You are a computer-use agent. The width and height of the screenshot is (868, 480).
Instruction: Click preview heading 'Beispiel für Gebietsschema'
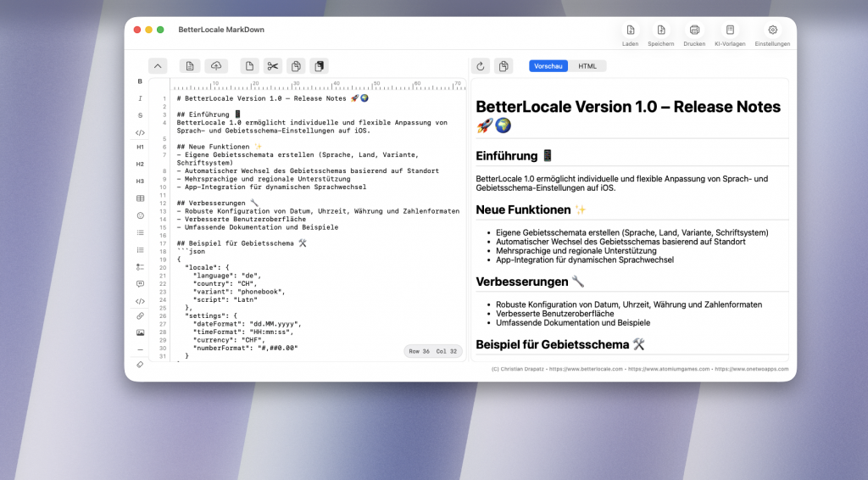(x=560, y=344)
